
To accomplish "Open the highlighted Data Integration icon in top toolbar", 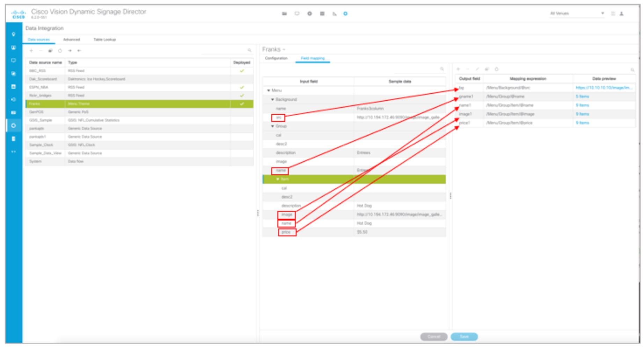I will (345, 13).
